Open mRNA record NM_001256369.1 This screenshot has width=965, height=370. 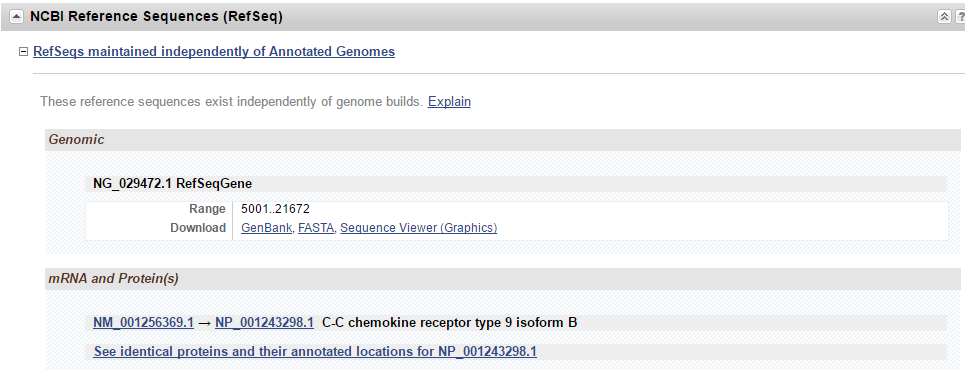point(143,323)
